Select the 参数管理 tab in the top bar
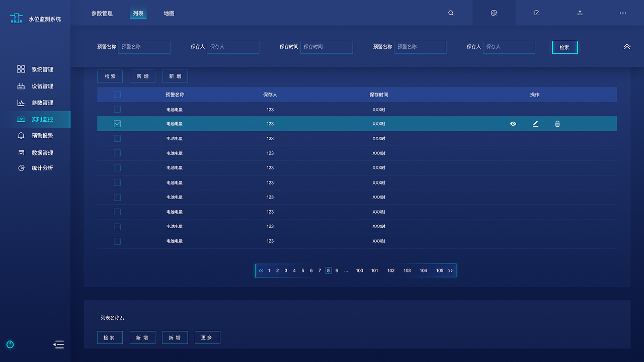This screenshot has width=644, height=362. 102,13
